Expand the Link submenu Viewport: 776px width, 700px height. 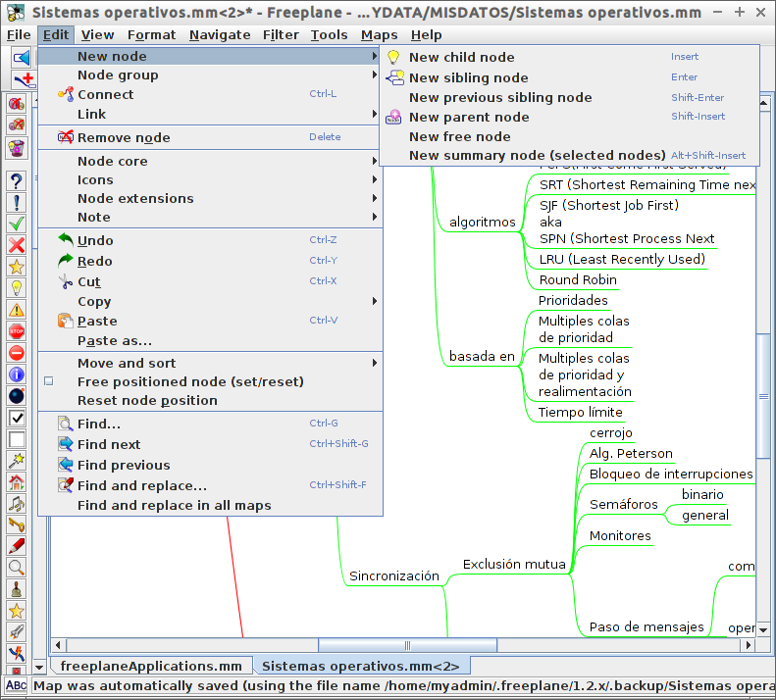[210, 115]
